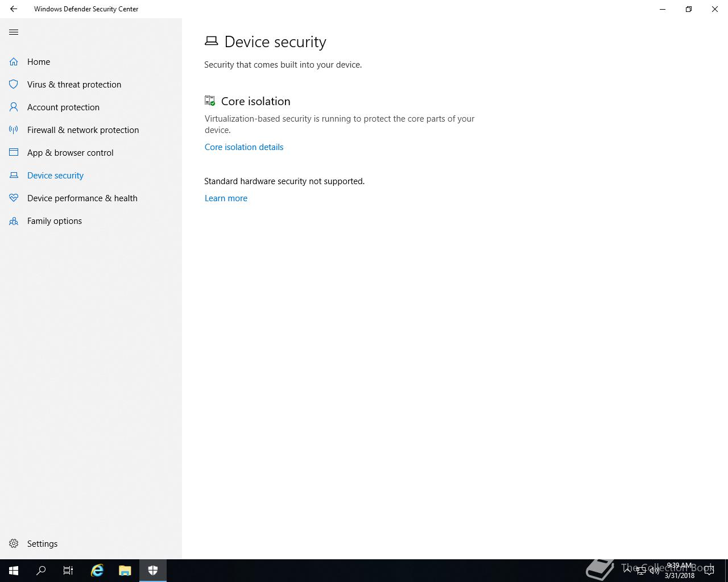Click the back arrow in title bar
728x582 pixels.
[x=14, y=9]
